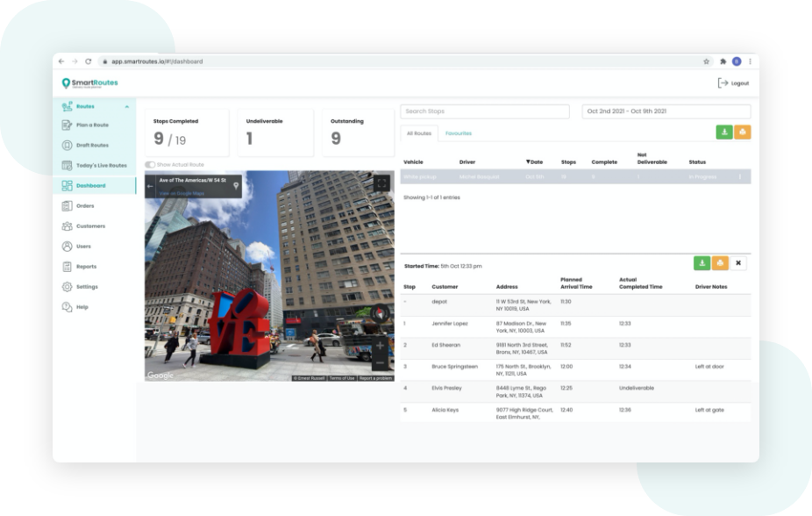Click the Undeliverable count card

click(275, 133)
